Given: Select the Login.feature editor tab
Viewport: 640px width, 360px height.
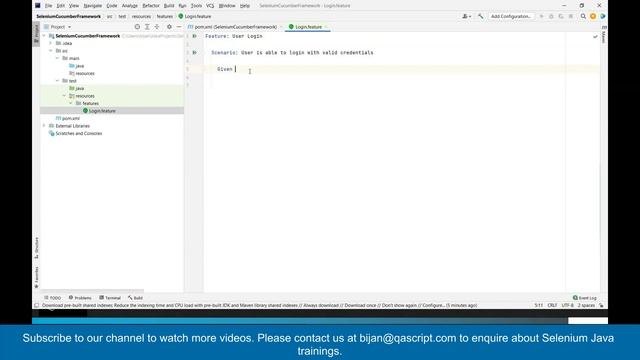Looking at the screenshot, I should tap(308, 27).
